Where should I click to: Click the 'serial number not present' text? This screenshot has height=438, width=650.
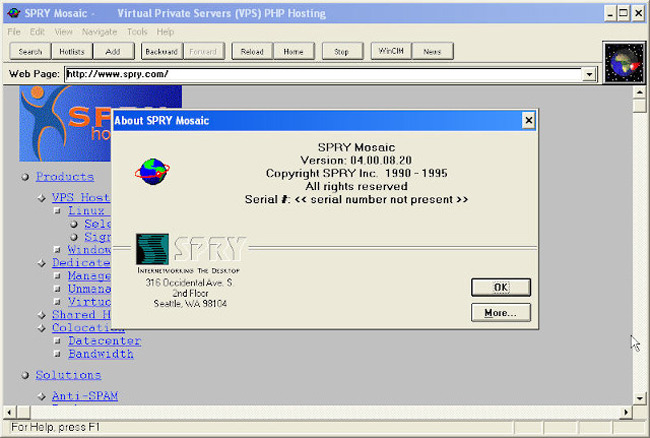381,199
